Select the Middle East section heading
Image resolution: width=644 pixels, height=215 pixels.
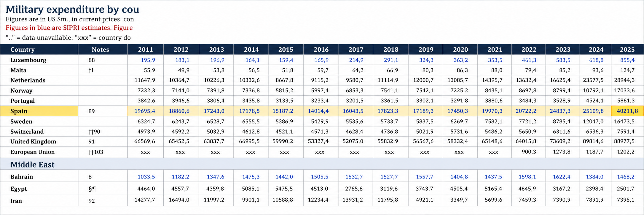pyautogui.click(x=32, y=165)
